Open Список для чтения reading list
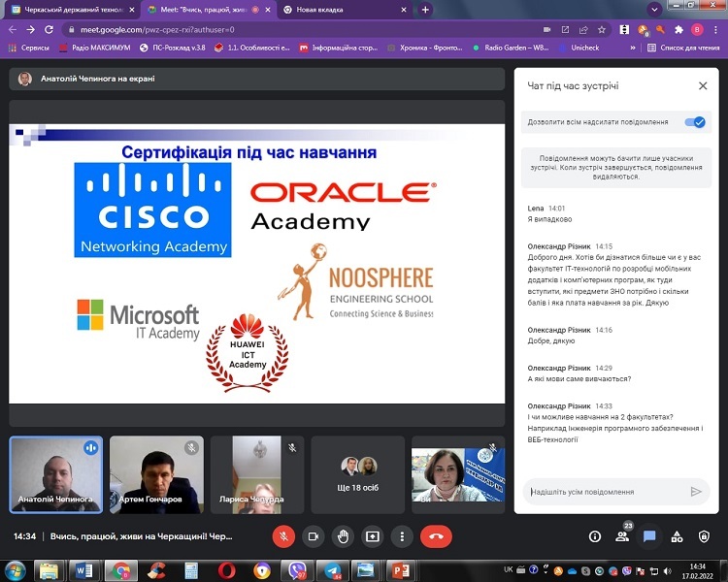728x582 pixels. 683,48
